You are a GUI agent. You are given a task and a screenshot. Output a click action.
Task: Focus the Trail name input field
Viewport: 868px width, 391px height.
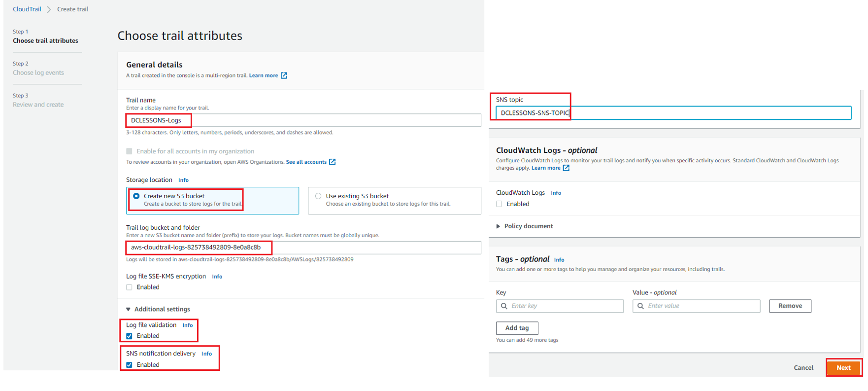coord(303,120)
